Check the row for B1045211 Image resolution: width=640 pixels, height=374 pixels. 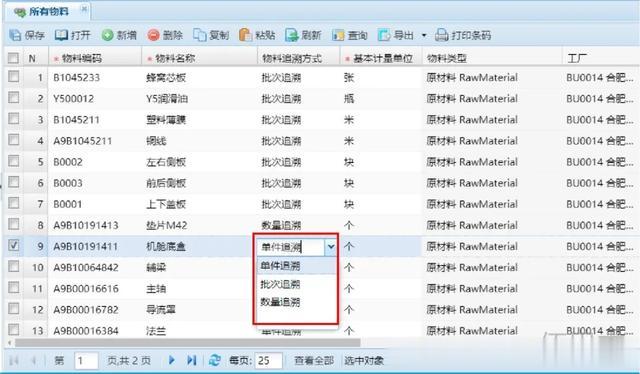[13, 118]
